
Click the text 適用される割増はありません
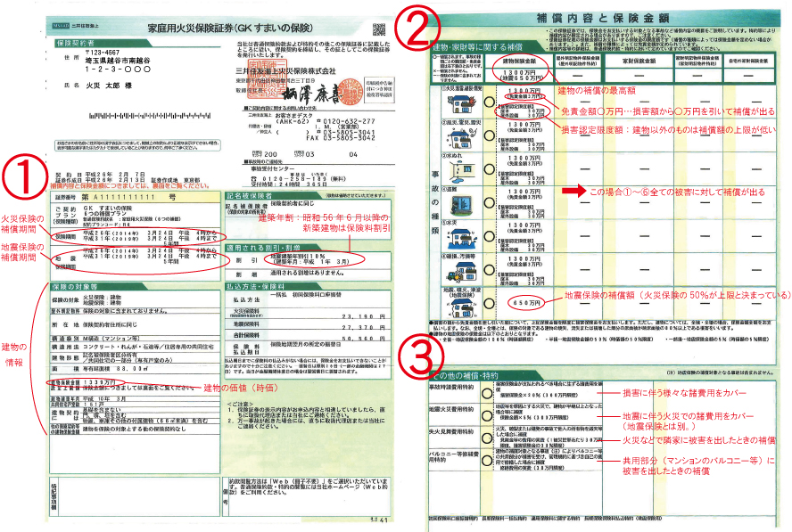point(308,273)
